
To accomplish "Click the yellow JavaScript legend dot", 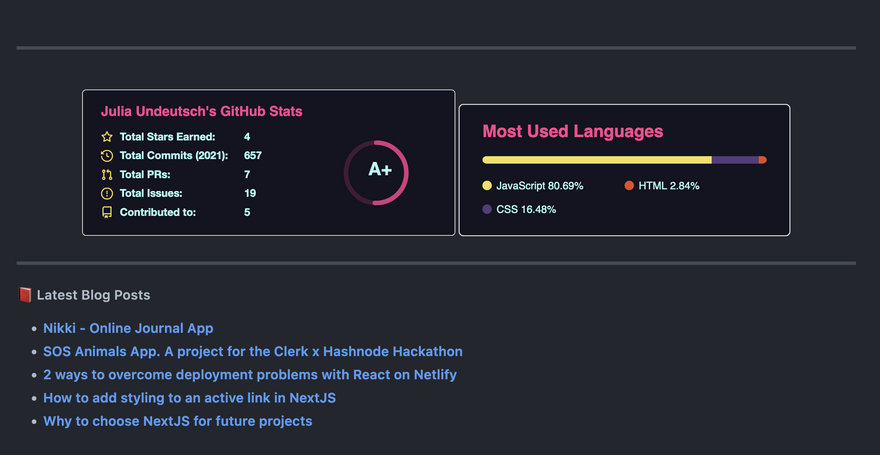I will (487, 186).
